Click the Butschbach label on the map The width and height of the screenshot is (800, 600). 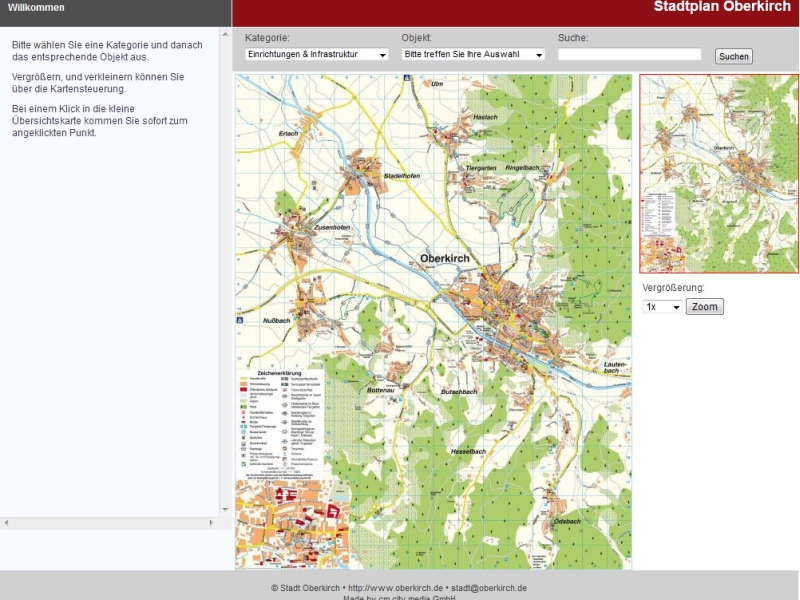[x=459, y=391]
